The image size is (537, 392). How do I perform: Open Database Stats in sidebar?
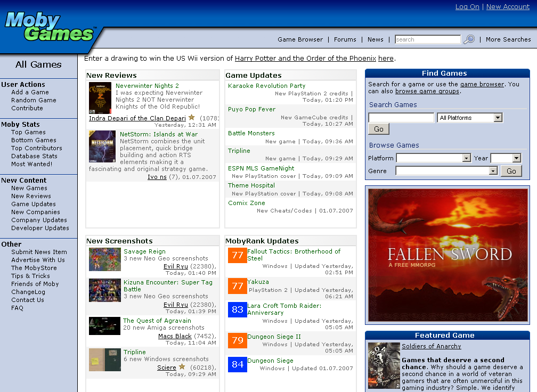[34, 156]
